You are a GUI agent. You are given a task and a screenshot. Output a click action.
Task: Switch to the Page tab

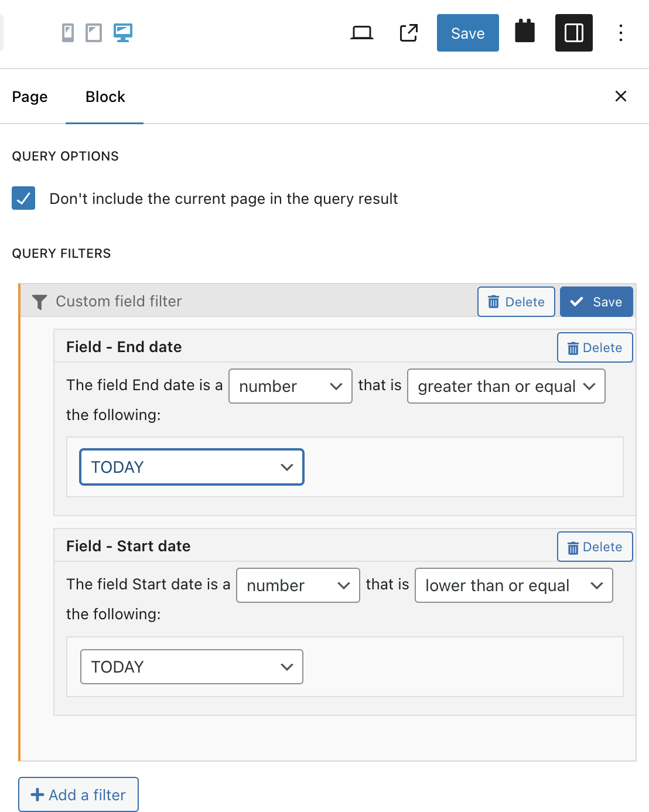pyautogui.click(x=30, y=97)
